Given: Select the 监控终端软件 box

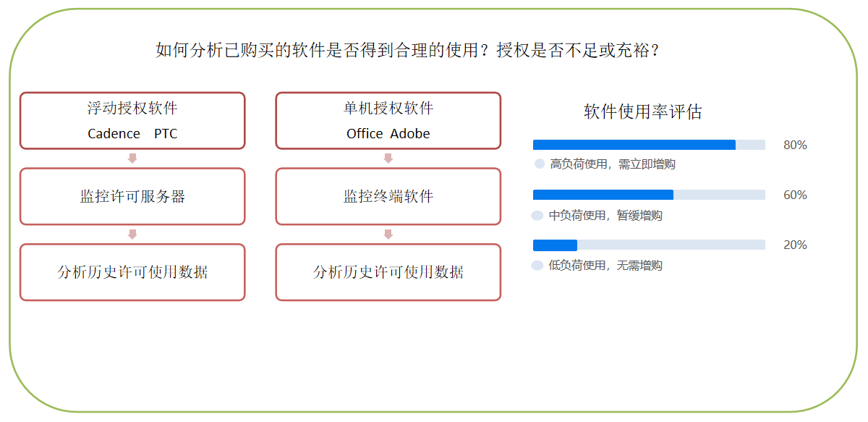Looking at the screenshot, I should point(388,196).
